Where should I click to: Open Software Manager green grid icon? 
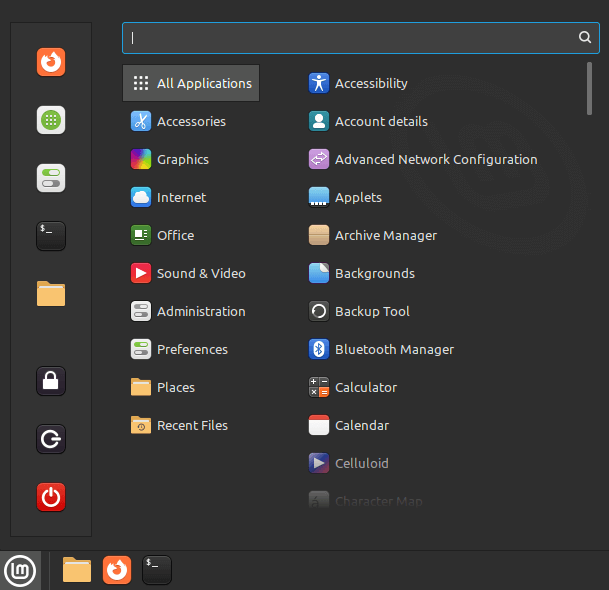point(51,120)
